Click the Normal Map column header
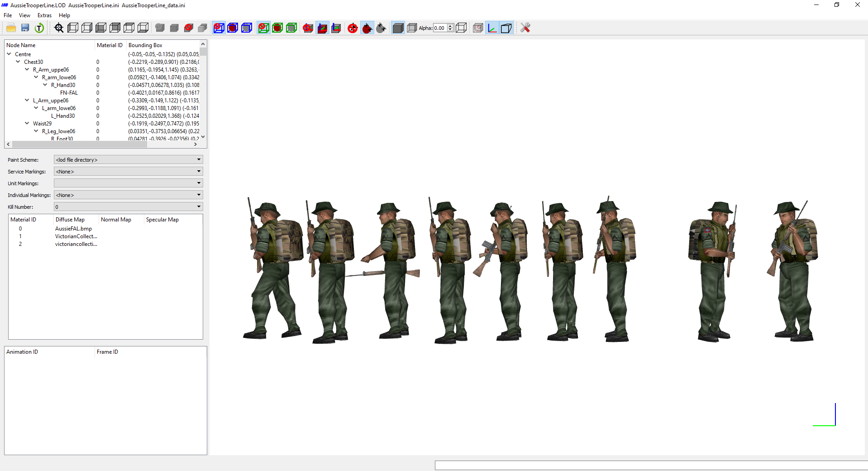868x471 pixels. click(121, 220)
